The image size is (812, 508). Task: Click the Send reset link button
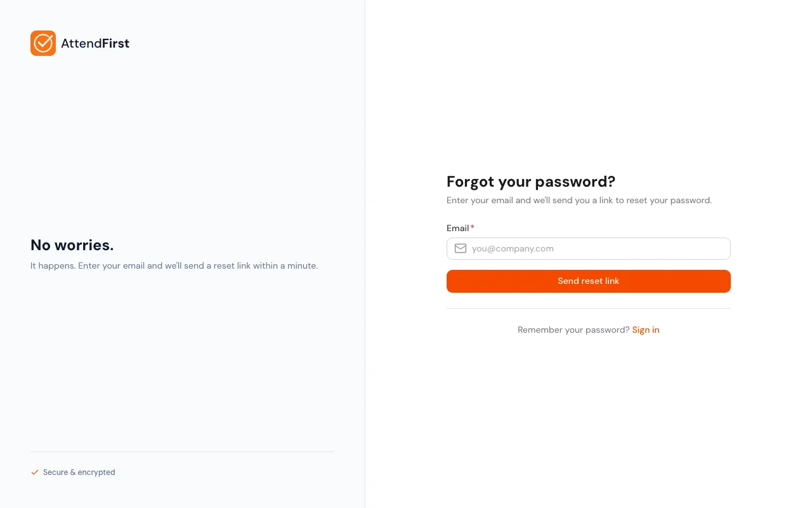588,281
